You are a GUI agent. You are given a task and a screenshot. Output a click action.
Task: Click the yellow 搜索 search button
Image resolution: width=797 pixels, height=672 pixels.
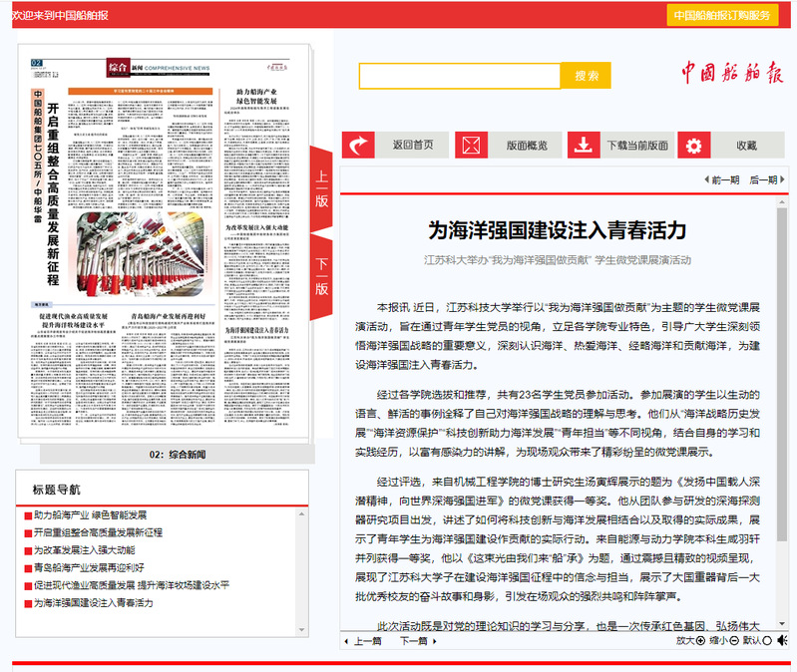(x=586, y=76)
